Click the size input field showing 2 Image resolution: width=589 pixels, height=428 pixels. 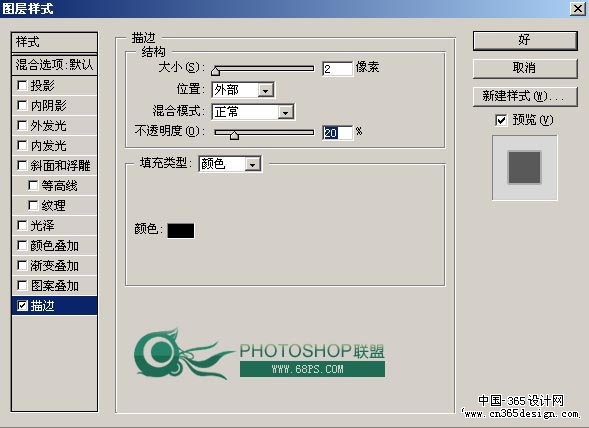click(x=337, y=69)
